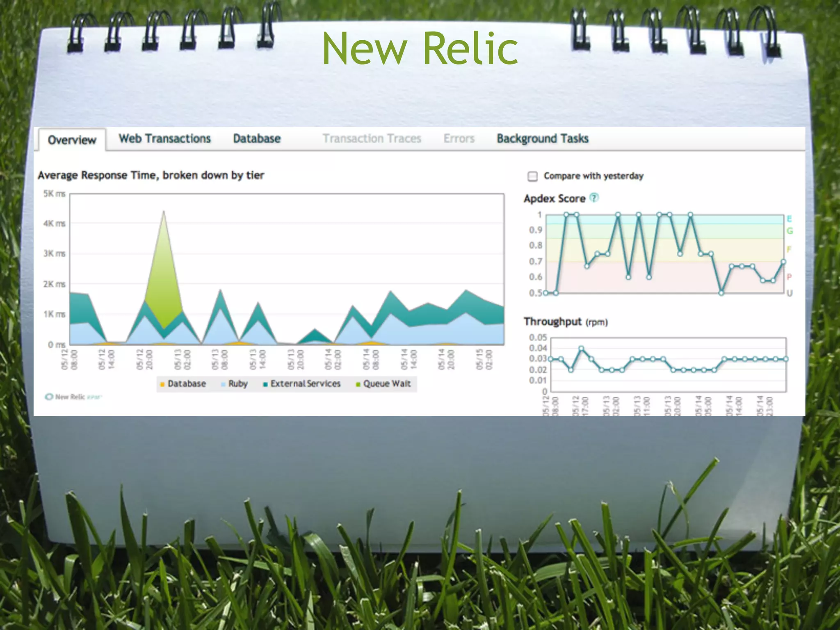Toggle Queue Wait legend green swatch
Screen dimensions: 840x630
pyautogui.click(x=358, y=384)
